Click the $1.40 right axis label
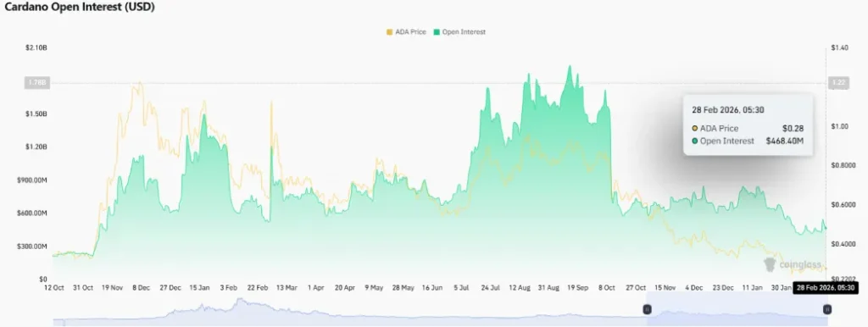This screenshot has height=327, width=868. tap(840, 48)
